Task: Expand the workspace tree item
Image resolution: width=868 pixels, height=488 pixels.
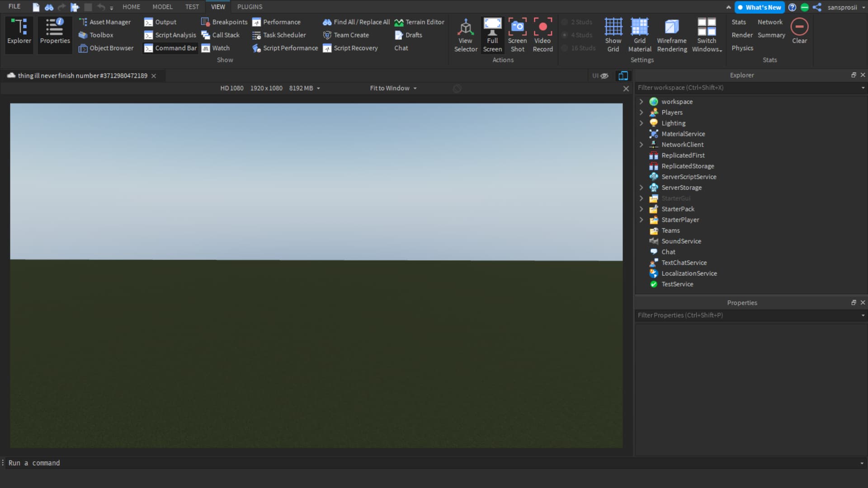Action: 641,101
